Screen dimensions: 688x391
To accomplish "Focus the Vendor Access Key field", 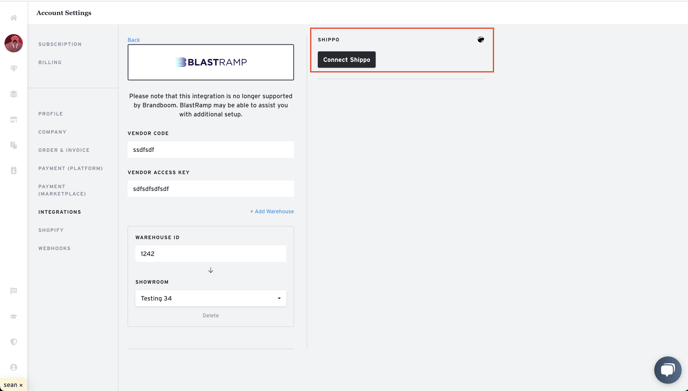I will (x=211, y=189).
